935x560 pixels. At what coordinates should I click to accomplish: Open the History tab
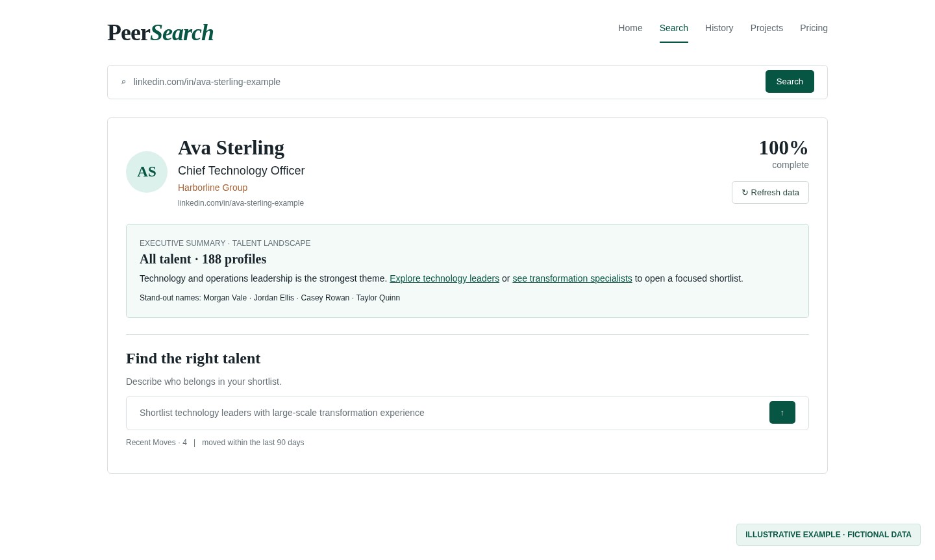719,28
